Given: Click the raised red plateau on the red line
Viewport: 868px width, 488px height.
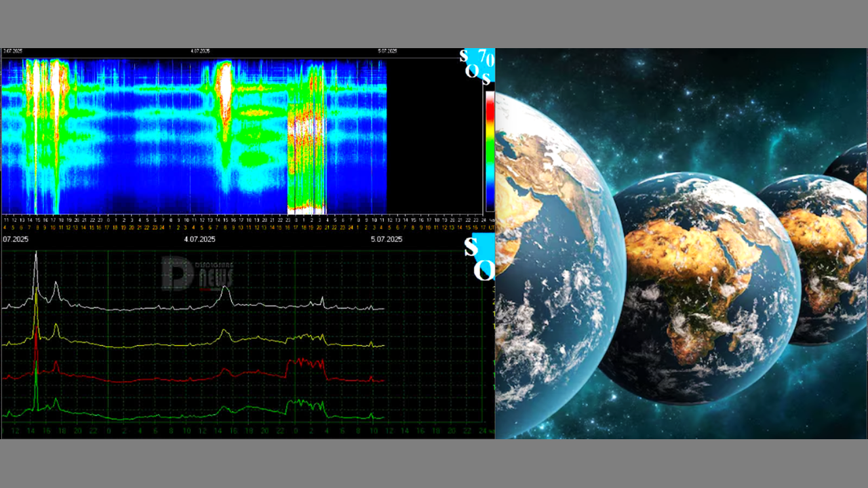Looking at the screenshot, I should click(307, 364).
